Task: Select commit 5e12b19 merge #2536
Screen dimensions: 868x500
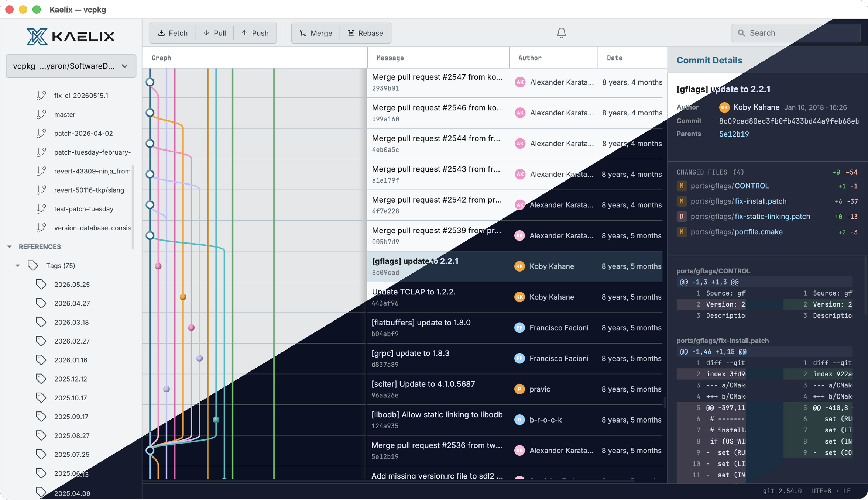Action: [x=515, y=450]
